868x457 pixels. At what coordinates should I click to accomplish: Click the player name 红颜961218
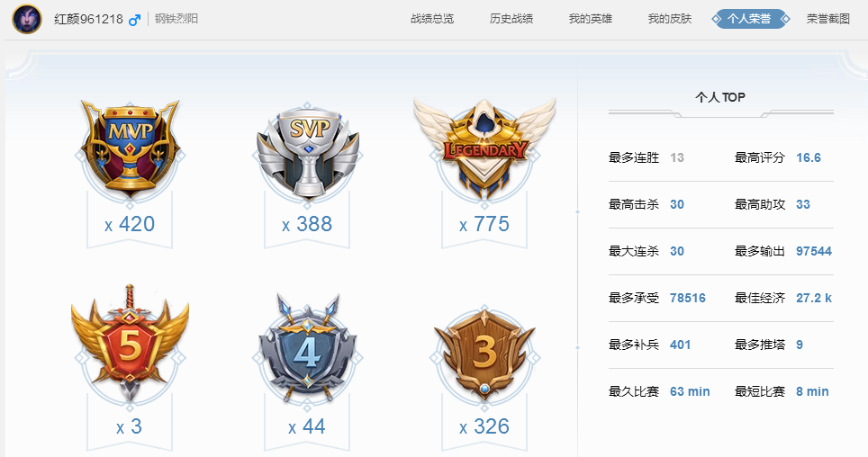point(88,20)
